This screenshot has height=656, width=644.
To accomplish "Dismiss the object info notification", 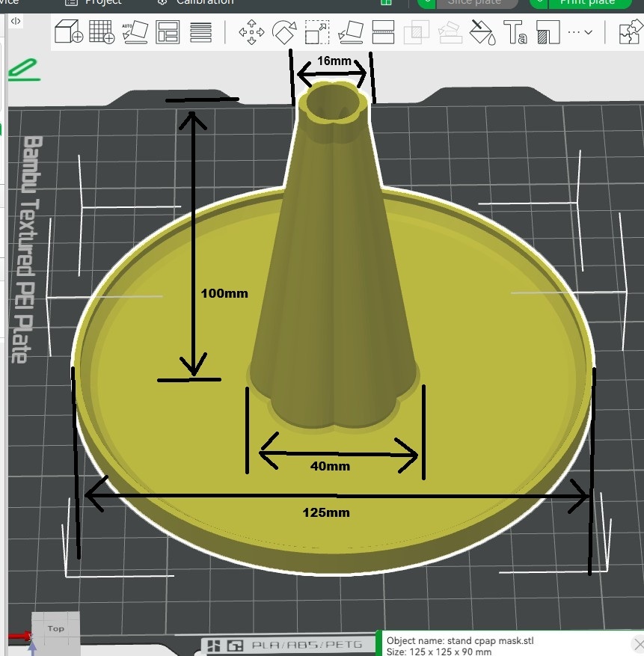I will pyautogui.click(x=637, y=644).
